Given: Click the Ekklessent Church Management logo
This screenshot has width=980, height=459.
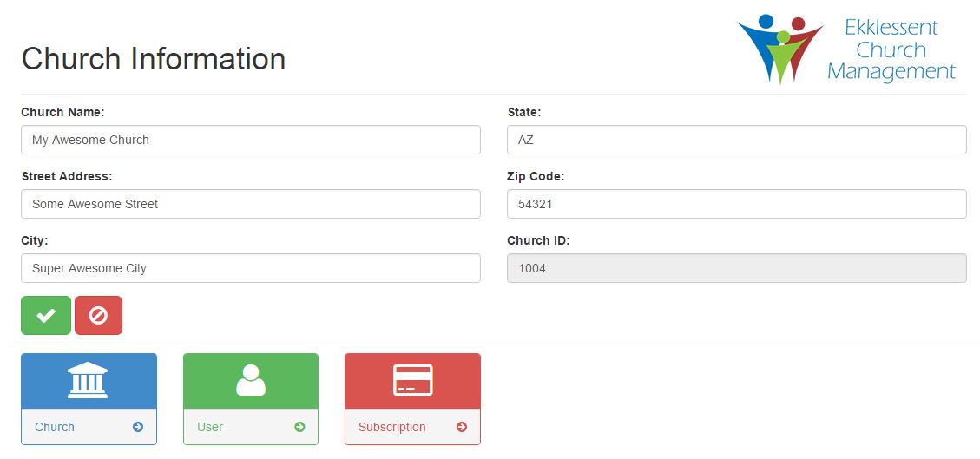Looking at the screenshot, I should [846, 49].
